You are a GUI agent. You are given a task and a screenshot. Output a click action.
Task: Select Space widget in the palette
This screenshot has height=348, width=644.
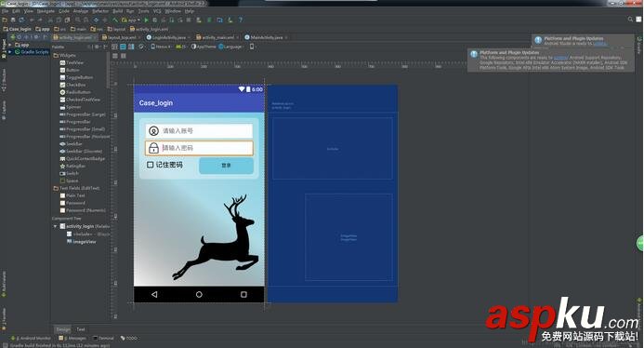[x=69, y=181]
